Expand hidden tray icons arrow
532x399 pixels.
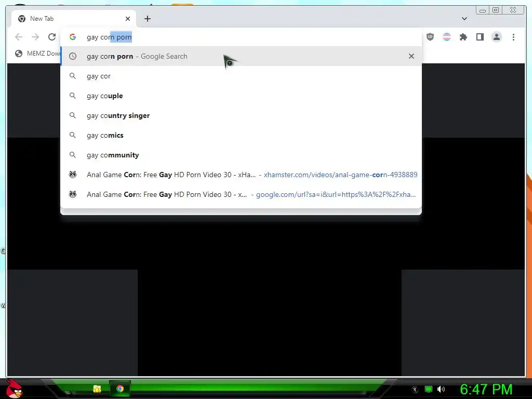(415, 390)
